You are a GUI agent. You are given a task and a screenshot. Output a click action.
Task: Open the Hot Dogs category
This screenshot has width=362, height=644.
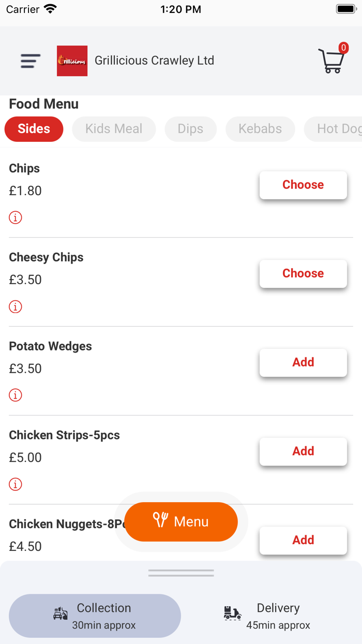coord(337,129)
